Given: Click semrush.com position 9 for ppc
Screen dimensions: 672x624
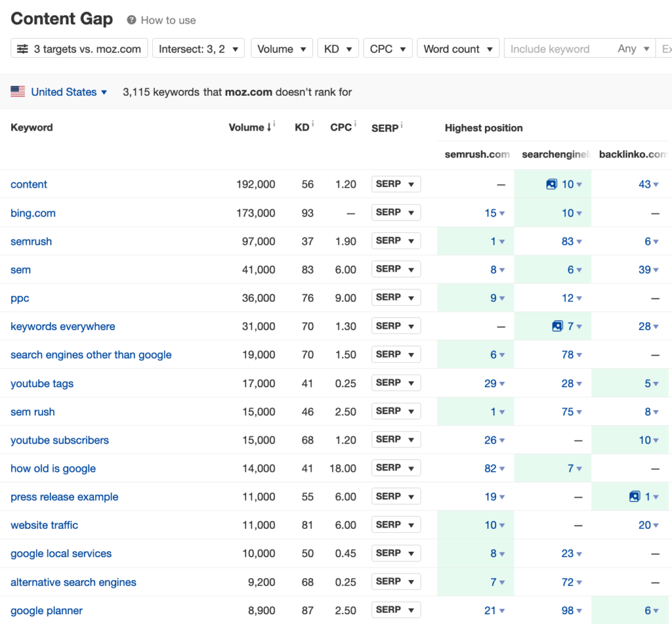Looking at the screenshot, I should click(497, 298).
